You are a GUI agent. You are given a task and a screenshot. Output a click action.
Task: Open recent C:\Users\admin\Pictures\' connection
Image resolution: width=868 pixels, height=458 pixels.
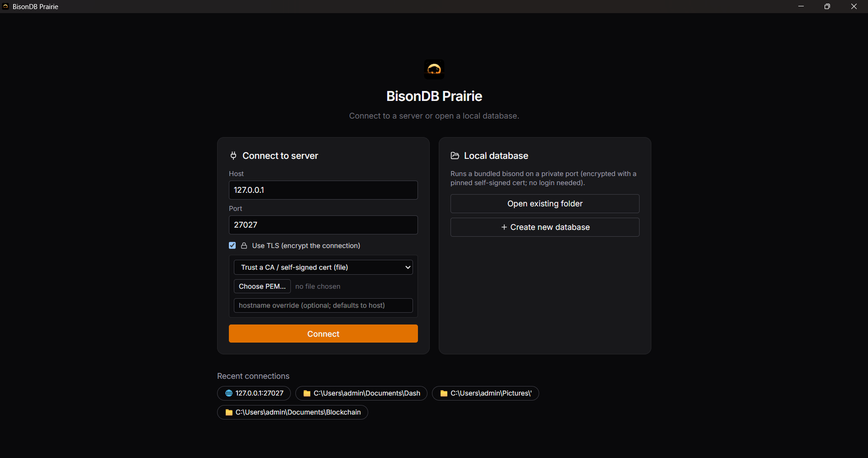[486, 393]
